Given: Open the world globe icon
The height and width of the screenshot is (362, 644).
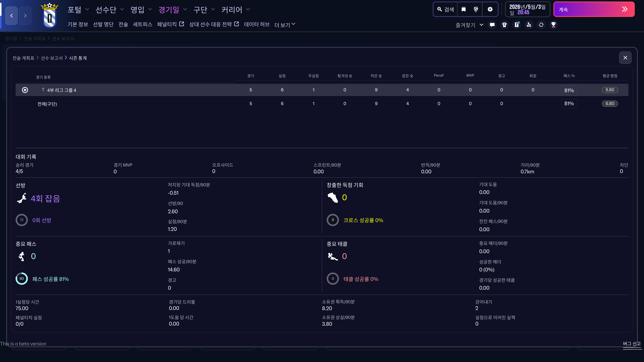Looking at the screenshot, I should pos(476,10).
